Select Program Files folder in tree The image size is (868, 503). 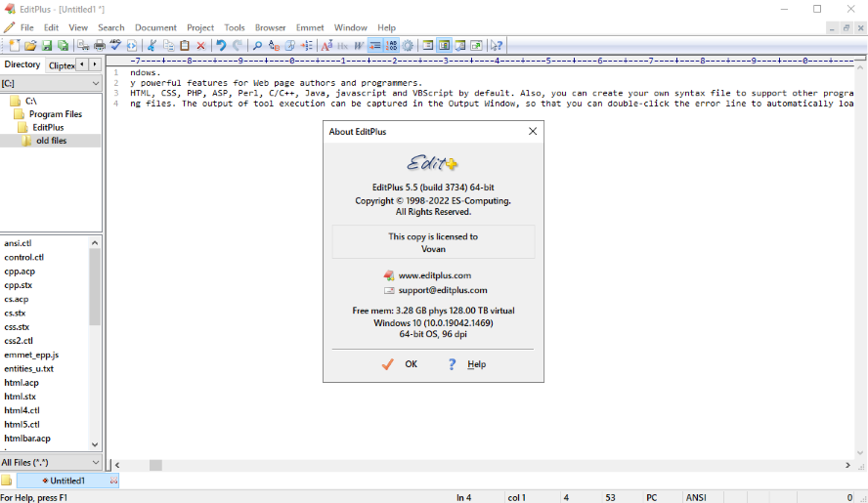coord(56,114)
